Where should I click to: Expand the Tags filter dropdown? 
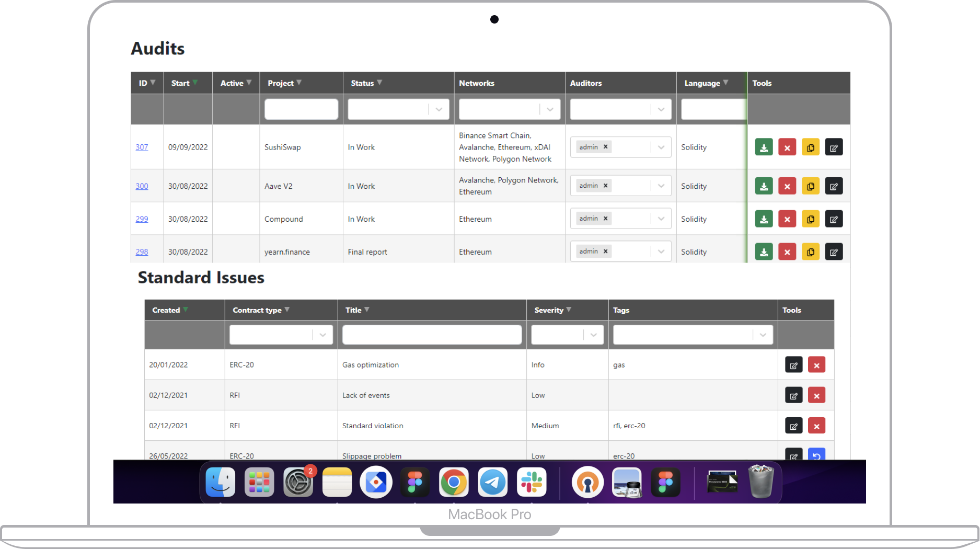pos(762,334)
